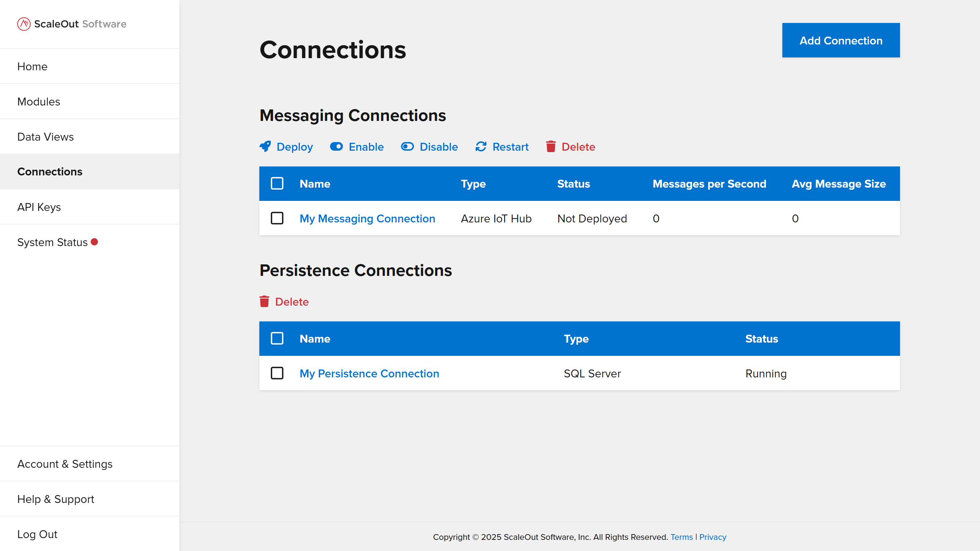Viewport: 980px width, 551px height.
Task: Click the Deploy action label
Action: click(x=295, y=147)
